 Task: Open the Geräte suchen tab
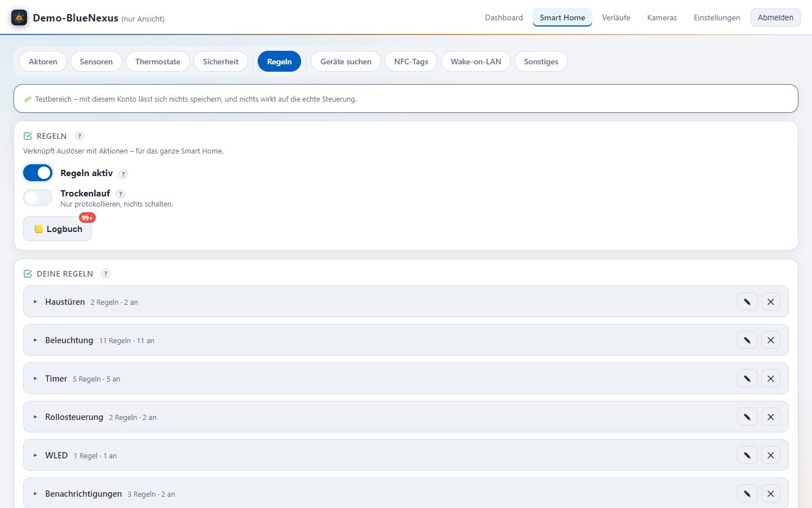(x=346, y=62)
